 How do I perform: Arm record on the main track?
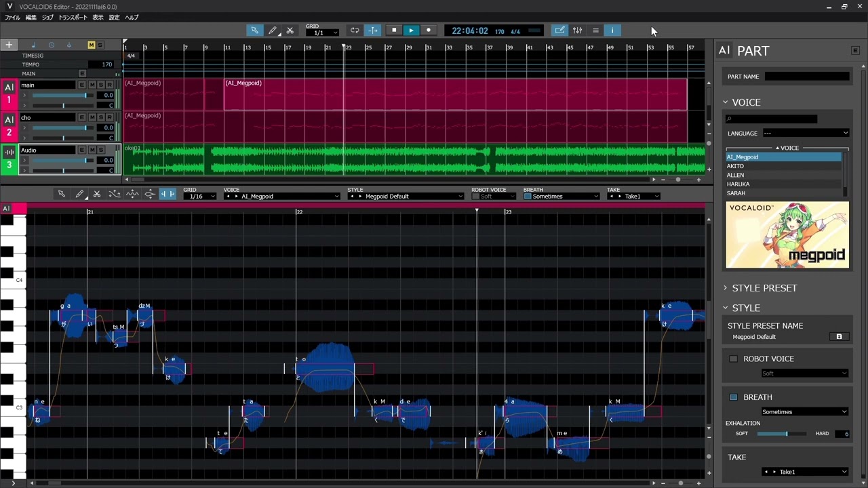pyautogui.click(x=110, y=85)
